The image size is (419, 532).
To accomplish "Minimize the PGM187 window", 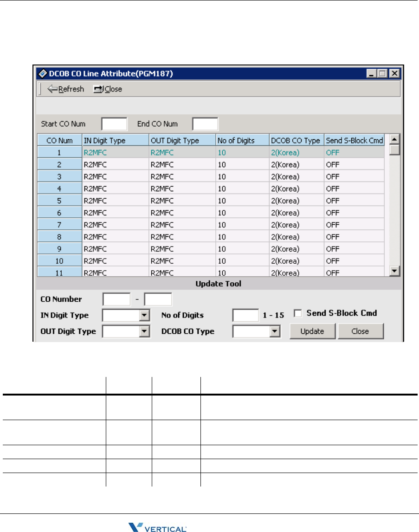I will tap(372, 73).
